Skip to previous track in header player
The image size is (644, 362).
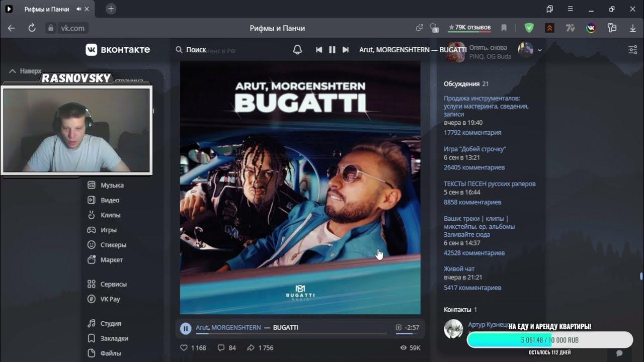click(x=319, y=50)
